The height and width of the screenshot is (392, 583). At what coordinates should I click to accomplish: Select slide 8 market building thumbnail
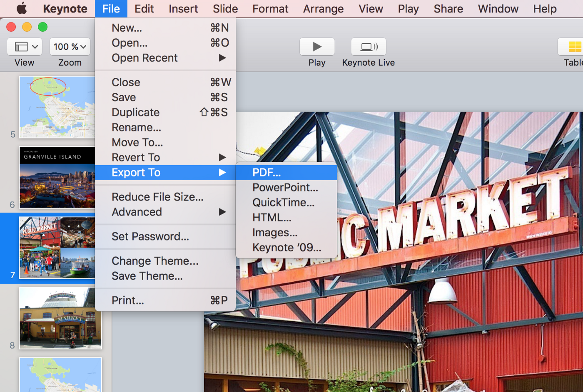coord(60,318)
